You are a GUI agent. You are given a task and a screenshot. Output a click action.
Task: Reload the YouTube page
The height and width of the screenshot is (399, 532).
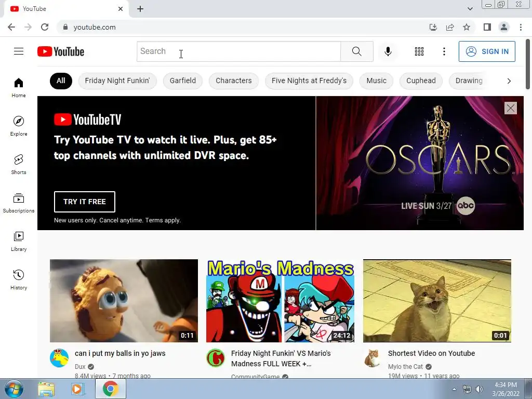coord(45,27)
